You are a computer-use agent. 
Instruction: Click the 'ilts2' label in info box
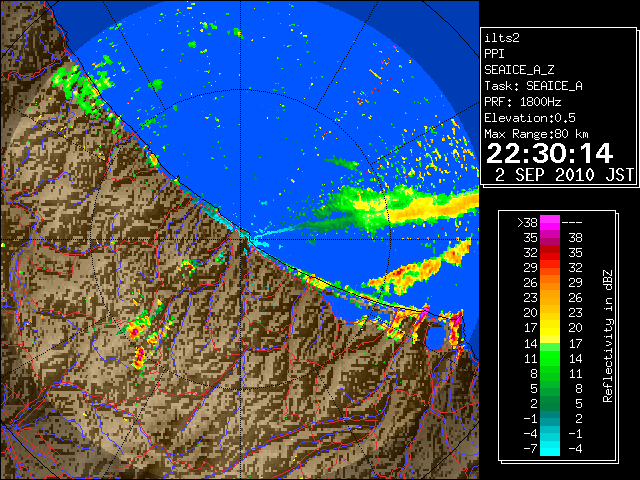502,38
